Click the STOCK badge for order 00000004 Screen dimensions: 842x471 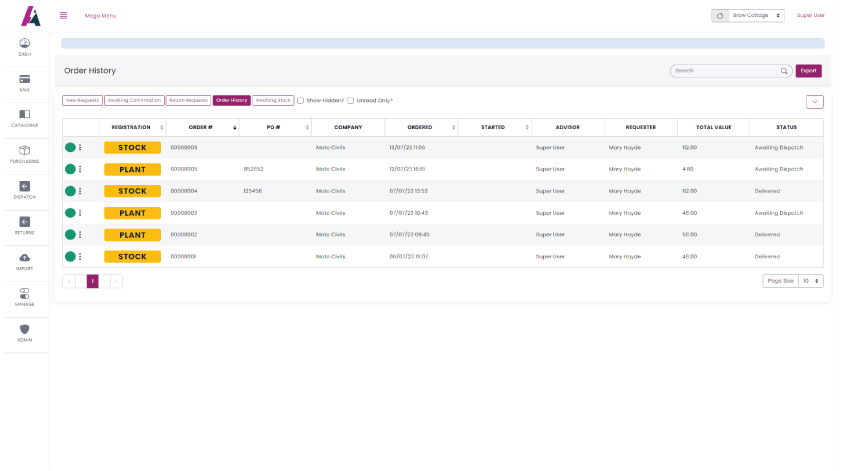pos(132,191)
